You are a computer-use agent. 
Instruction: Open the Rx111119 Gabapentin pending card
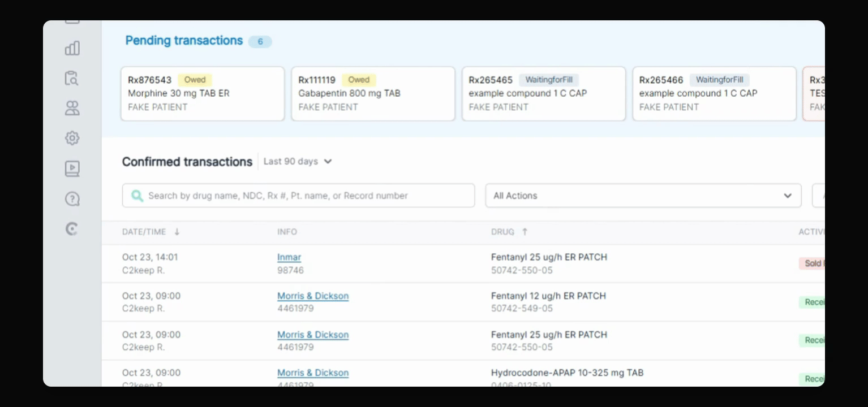(373, 94)
